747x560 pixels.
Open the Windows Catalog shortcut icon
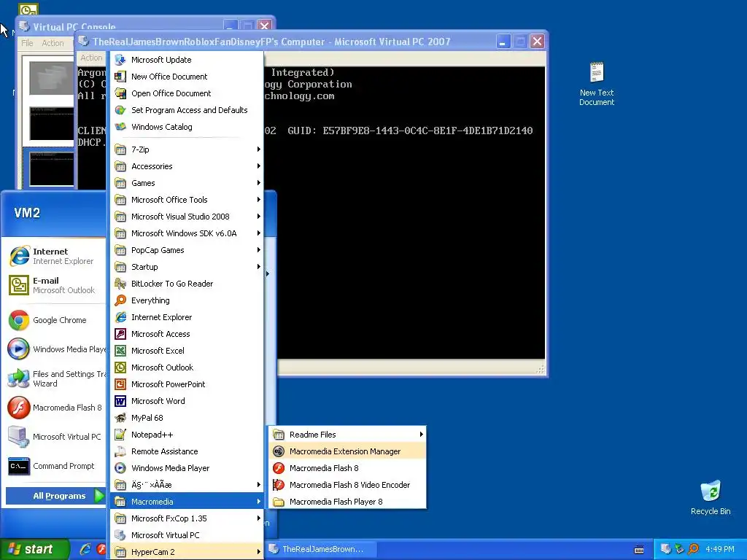click(120, 127)
